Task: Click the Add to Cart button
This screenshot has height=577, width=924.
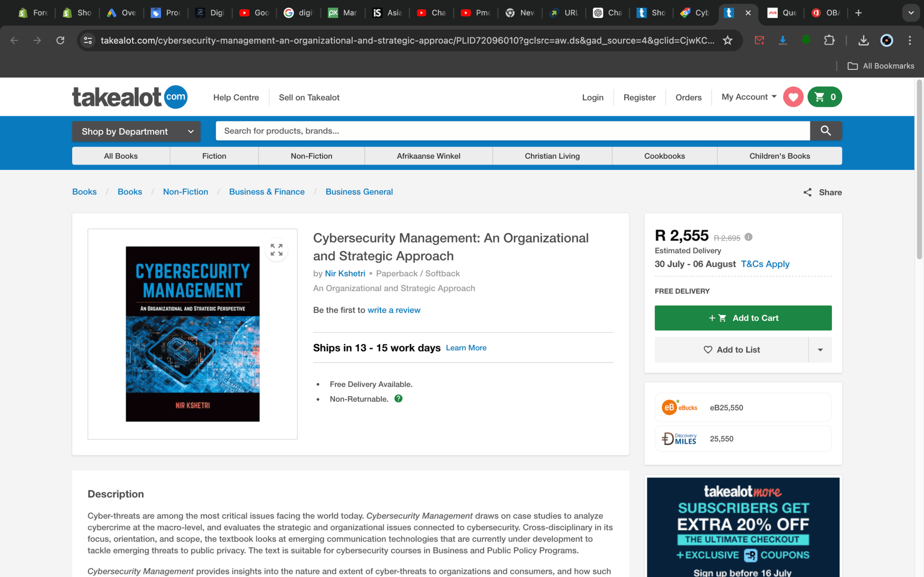Action: tap(743, 318)
